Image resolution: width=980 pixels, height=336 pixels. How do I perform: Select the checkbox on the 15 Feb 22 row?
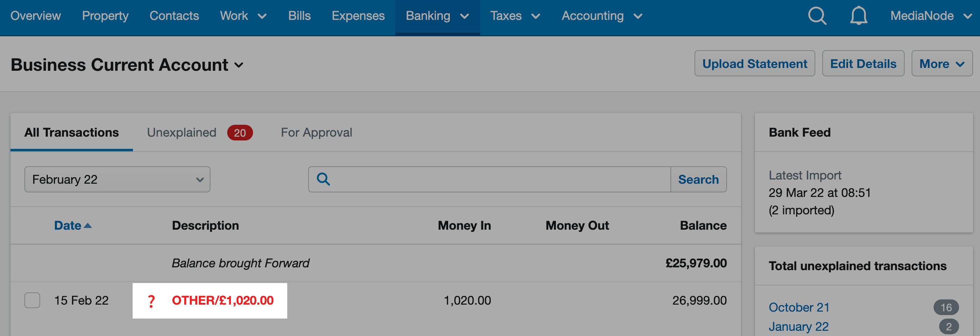pyautogui.click(x=32, y=300)
